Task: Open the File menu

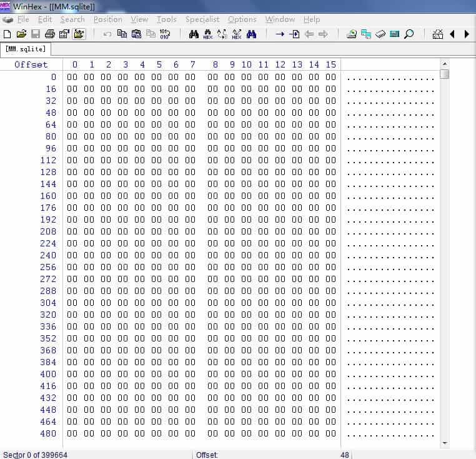Action: click(x=23, y=19)
